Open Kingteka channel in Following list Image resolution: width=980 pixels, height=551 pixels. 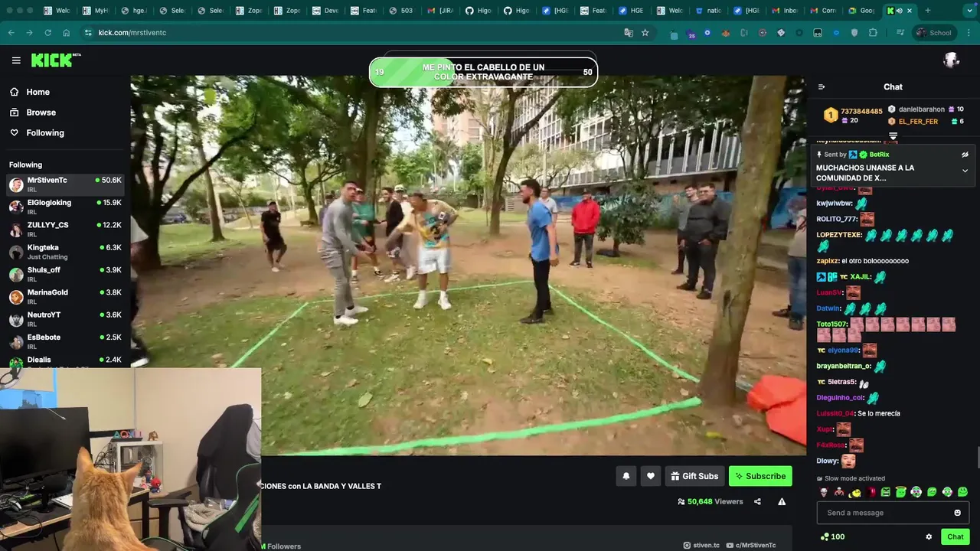click(65, 252)
